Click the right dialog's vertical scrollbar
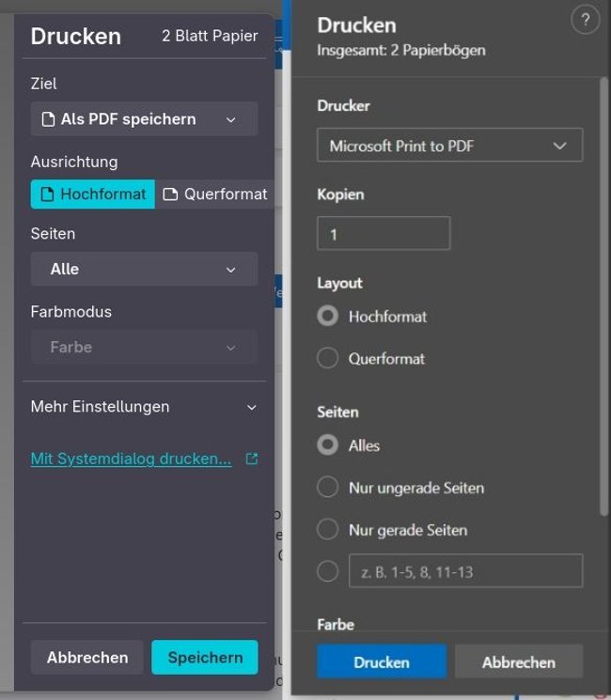This screenshot has height=700, width=611. (603, 296)
